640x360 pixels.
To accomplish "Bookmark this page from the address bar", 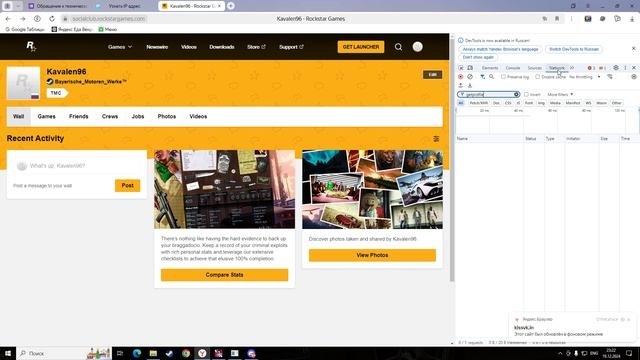I will pyautogui.click(x=557, y=19).
